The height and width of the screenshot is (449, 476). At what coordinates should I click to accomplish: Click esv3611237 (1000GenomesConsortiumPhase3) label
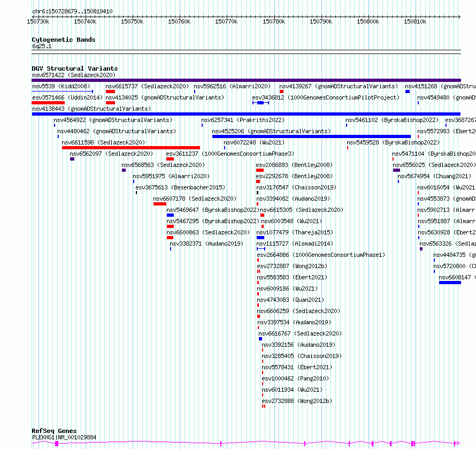click(x=230, y=154)
